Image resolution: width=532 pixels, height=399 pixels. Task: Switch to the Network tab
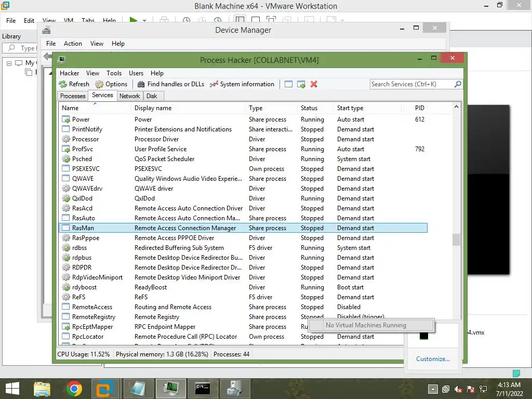coord(129,96)
